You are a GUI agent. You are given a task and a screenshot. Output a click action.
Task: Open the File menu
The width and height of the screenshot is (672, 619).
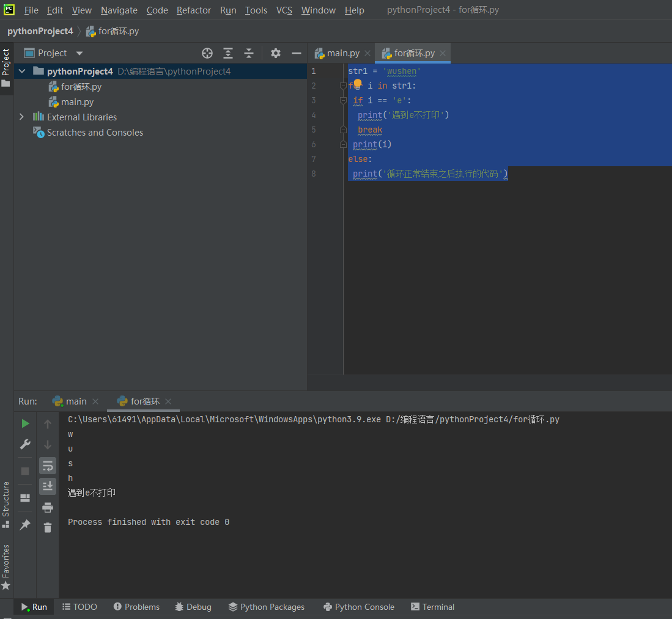[x=31, y=10]
